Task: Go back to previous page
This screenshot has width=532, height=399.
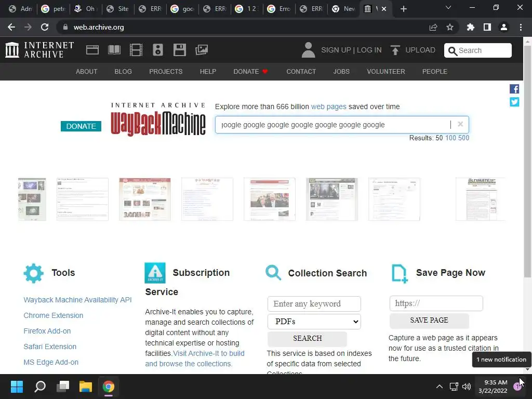Action: (x=11, y=27)
